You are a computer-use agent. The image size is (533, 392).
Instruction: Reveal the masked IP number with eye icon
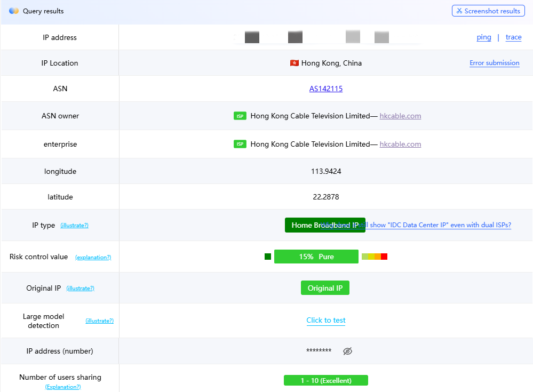347,351
